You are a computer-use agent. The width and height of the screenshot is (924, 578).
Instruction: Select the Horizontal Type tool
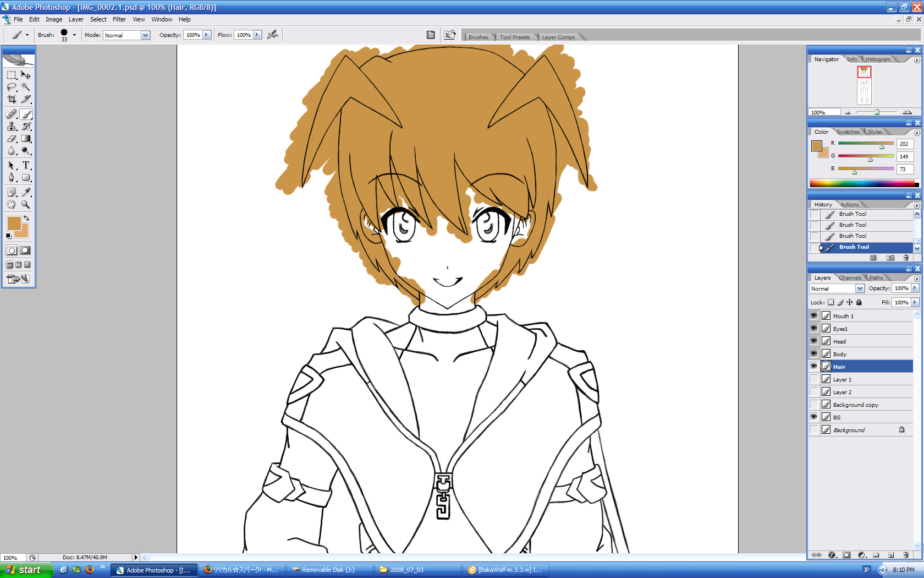[25, 165]
